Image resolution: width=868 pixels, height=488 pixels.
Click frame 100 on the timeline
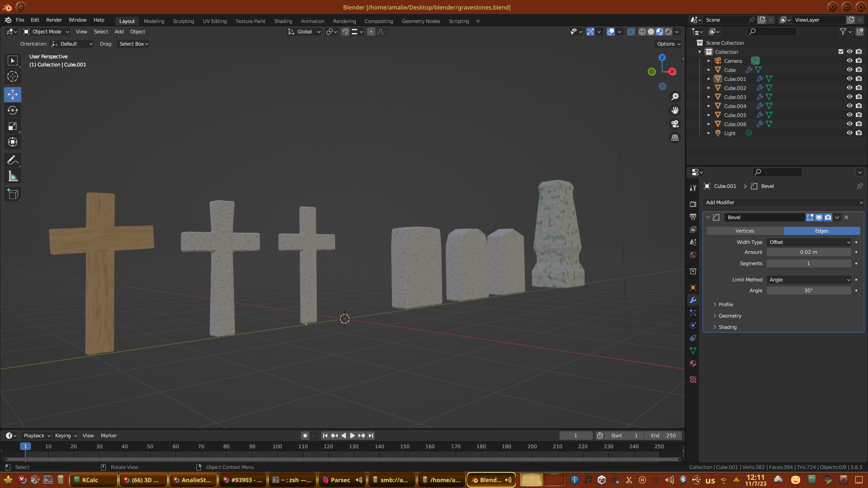[277, 446]
